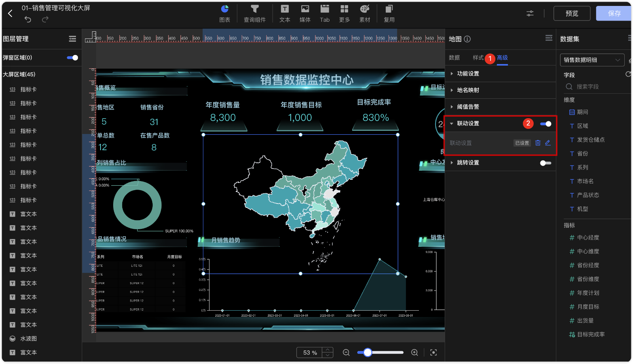Select the 目标完成率 metric field
Viewport: 633px width, 364px height.
pos(591,334)
